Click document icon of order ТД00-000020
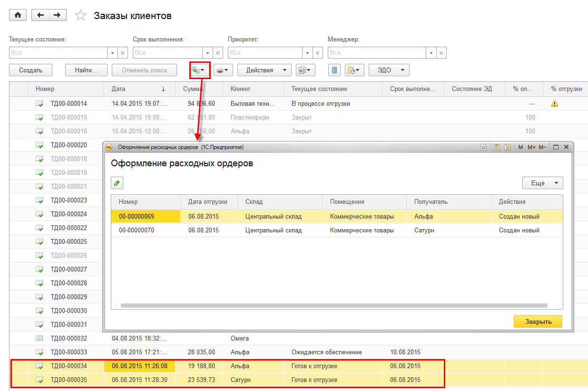 [x=39, y=145]
